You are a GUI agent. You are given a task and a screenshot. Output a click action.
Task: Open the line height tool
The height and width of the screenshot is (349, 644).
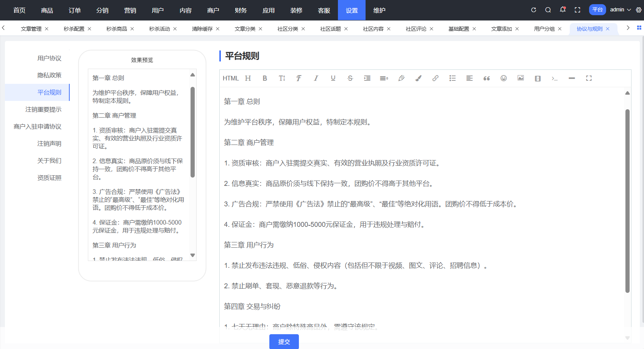coord(384,78)
